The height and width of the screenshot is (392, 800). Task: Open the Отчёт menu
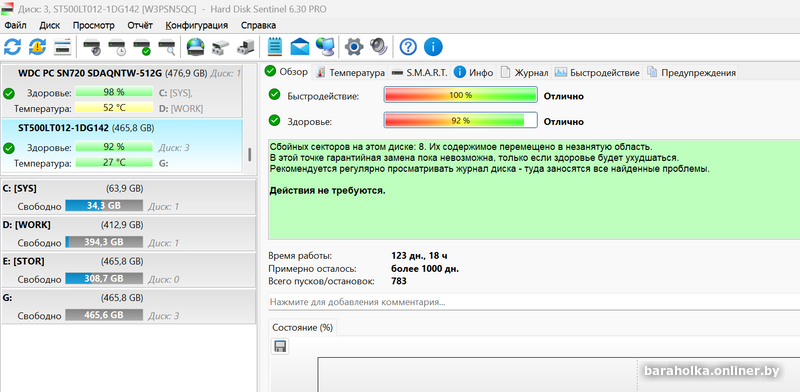click(140, 25)
